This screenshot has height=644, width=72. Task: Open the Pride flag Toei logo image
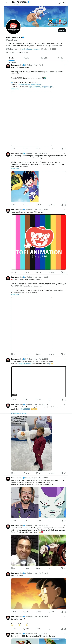[39, 242]
